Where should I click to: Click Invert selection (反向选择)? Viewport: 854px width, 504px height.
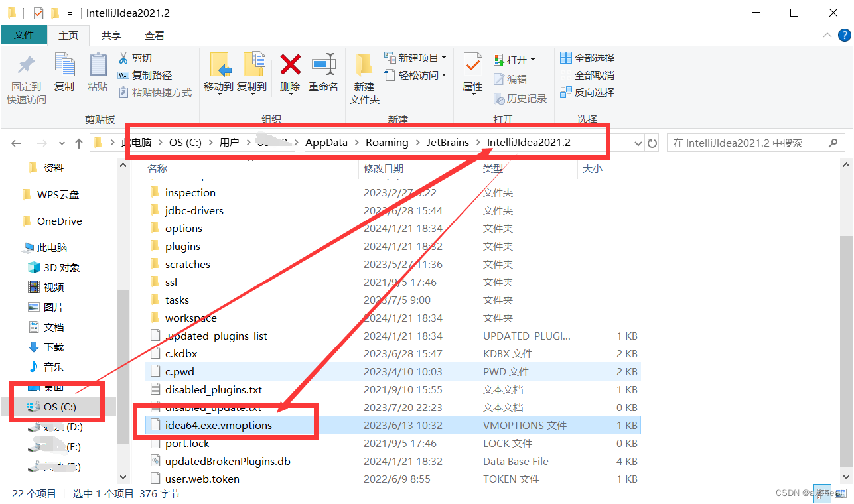click(x=587, y=92)
